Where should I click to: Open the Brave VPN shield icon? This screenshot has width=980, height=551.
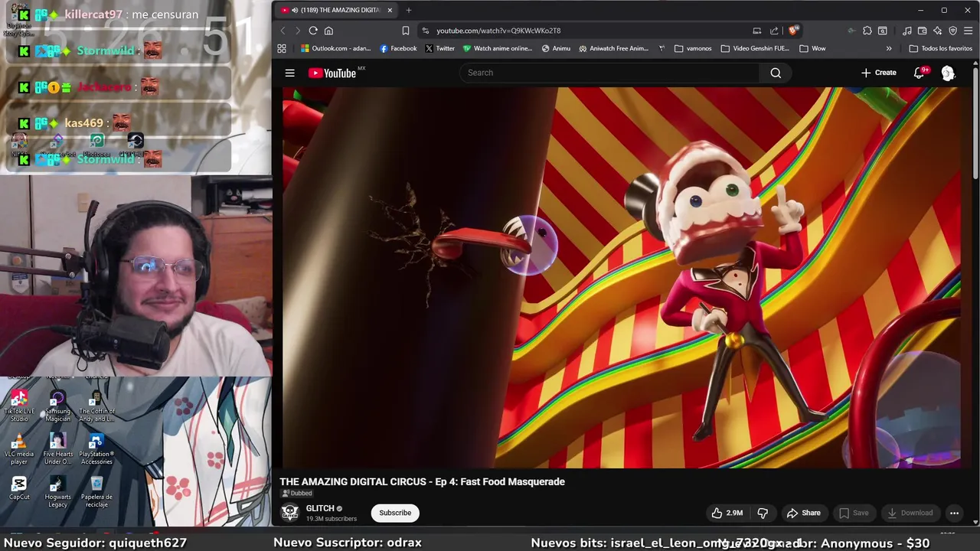click(x=953, y=31)
